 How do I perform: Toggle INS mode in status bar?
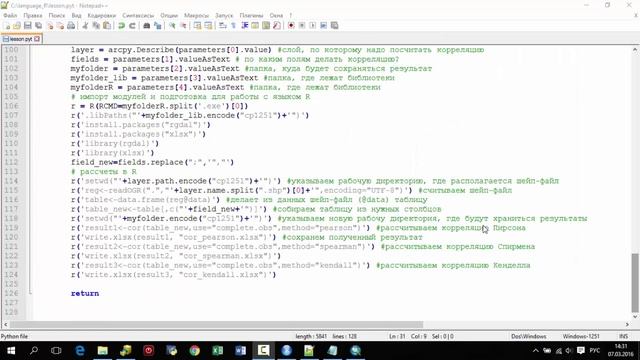click(x=623, y=336)
